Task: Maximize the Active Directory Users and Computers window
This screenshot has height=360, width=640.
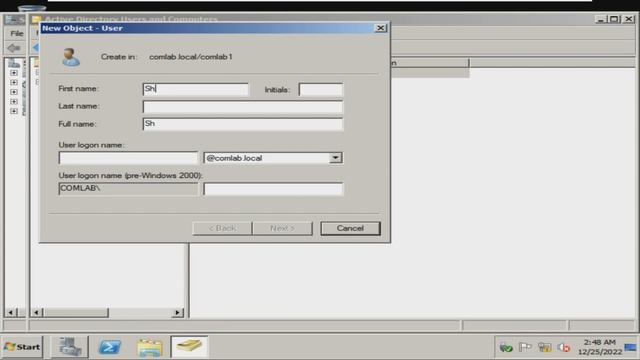Action: (614, 19)
